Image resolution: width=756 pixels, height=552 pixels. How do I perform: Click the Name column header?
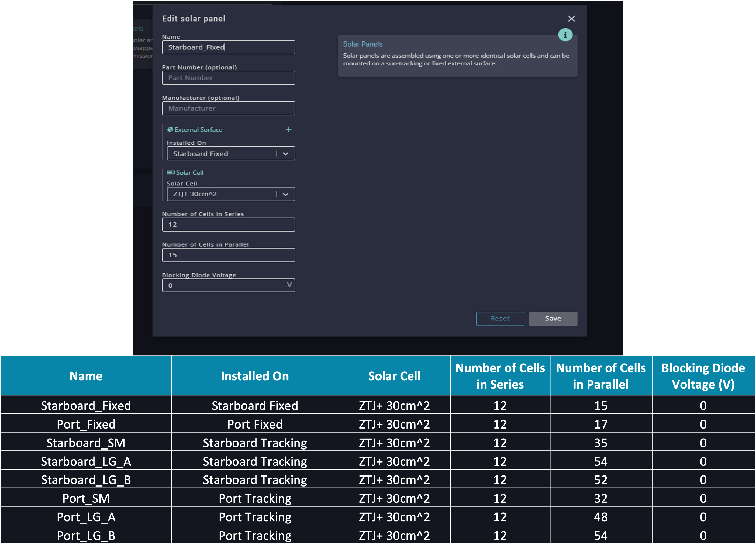click(x=86, y=376)
